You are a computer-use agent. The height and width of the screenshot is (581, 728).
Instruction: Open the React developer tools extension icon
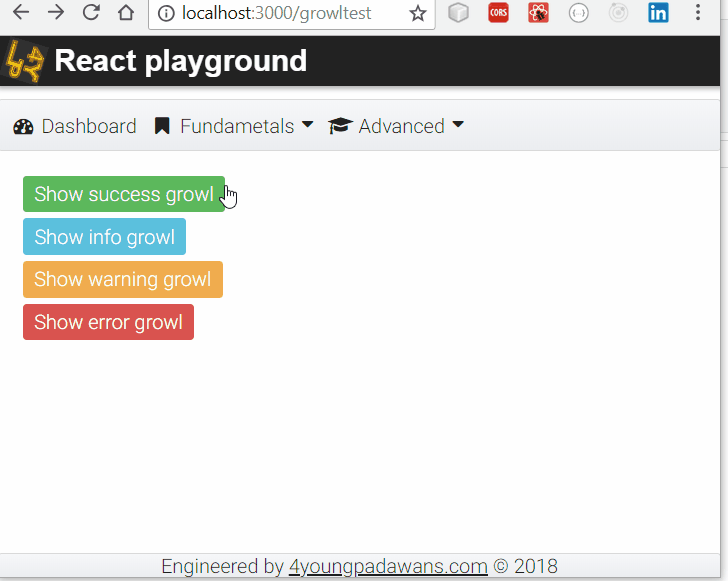point(539,13)
